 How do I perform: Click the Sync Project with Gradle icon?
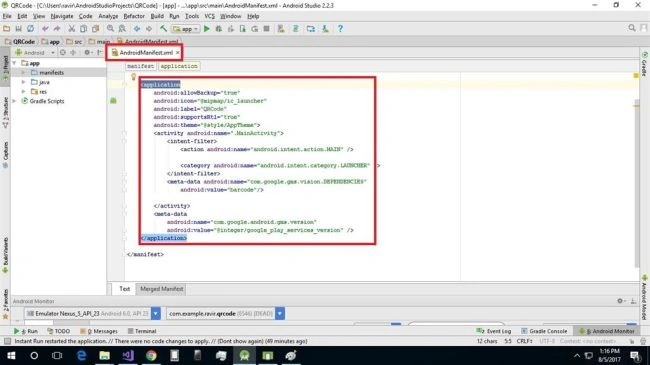coord(296,29)
